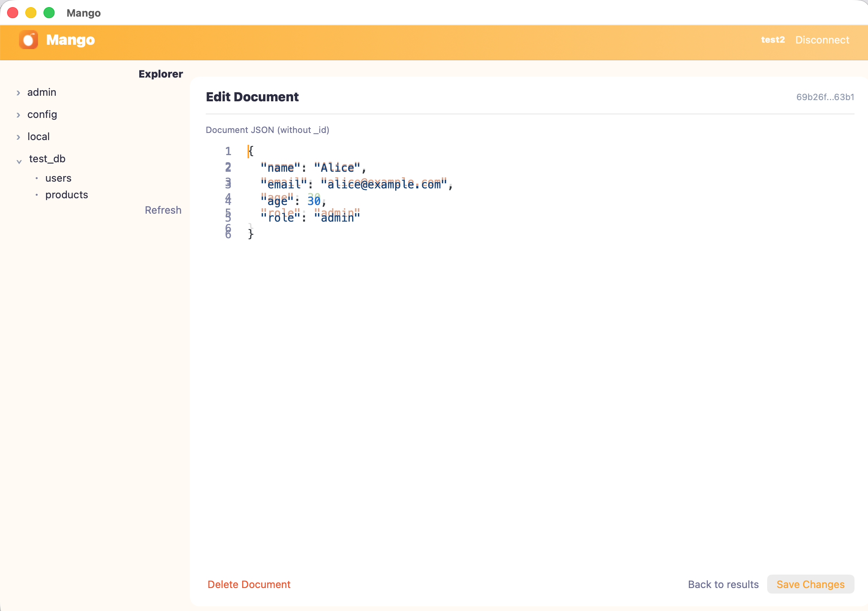Select the age value 30 in the JSON
This screenshot has width=868, height=611.
pyautogui.click(x=314, y=201)
